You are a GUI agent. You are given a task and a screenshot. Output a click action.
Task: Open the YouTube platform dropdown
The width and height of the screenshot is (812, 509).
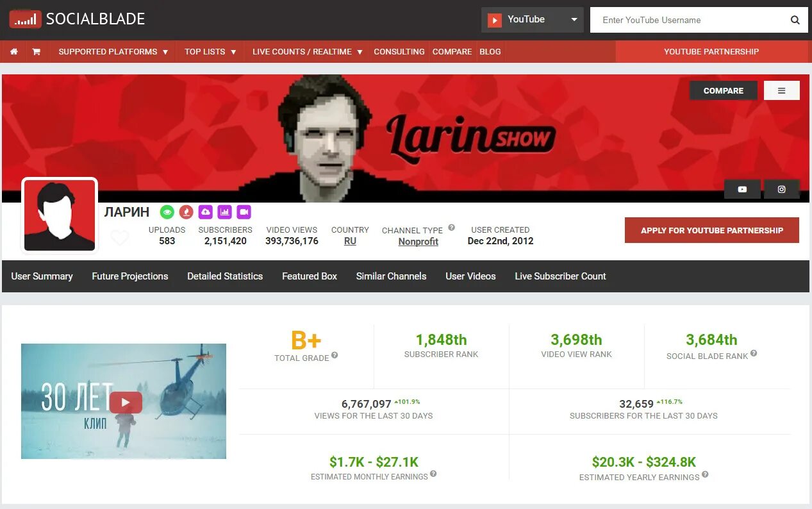[533, 20]
